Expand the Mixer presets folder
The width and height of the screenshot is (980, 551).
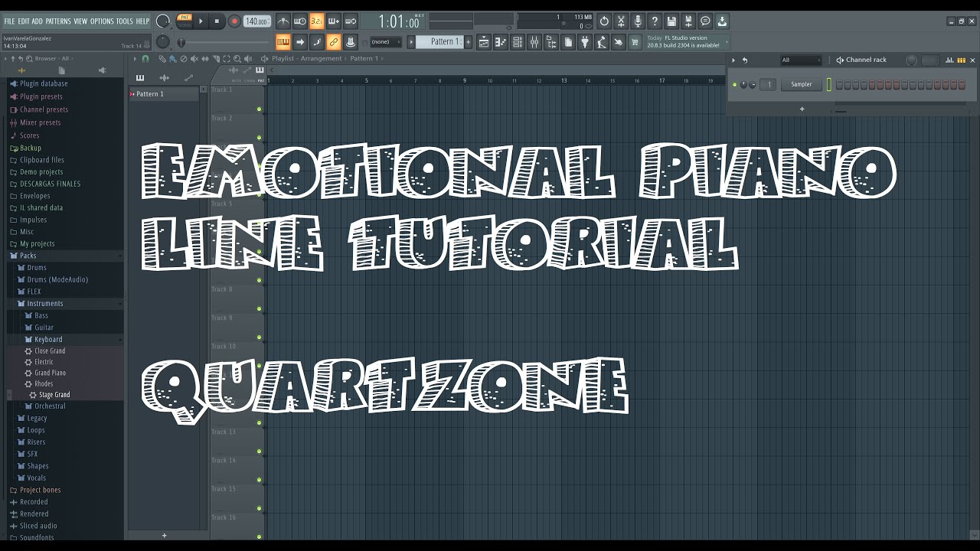point(40,122)
